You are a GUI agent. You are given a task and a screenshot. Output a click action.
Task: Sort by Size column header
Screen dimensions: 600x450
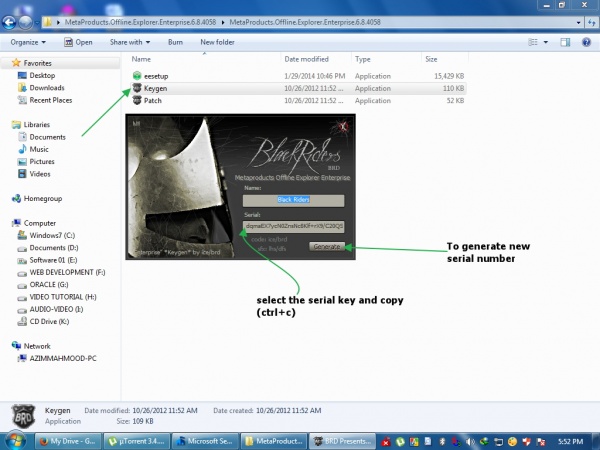[x=431, y=59]
